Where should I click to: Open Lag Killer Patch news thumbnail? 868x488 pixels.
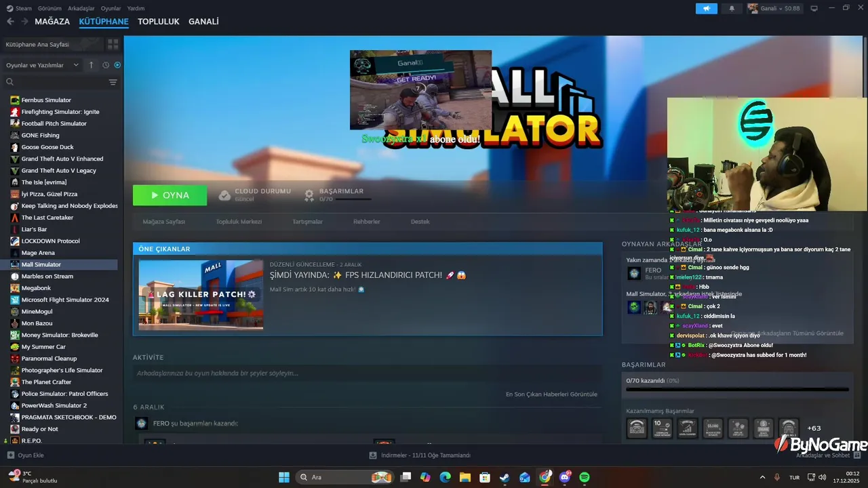(201, 295)
